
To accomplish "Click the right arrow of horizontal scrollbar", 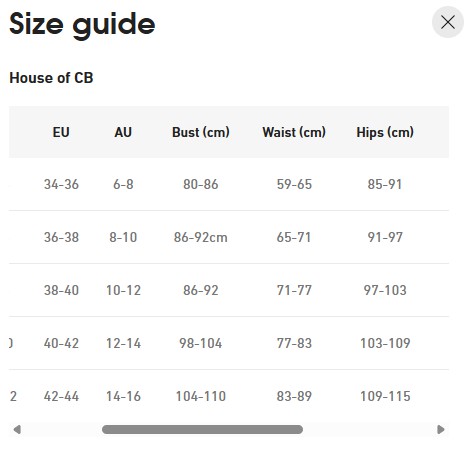I will (x=441, y=429).
